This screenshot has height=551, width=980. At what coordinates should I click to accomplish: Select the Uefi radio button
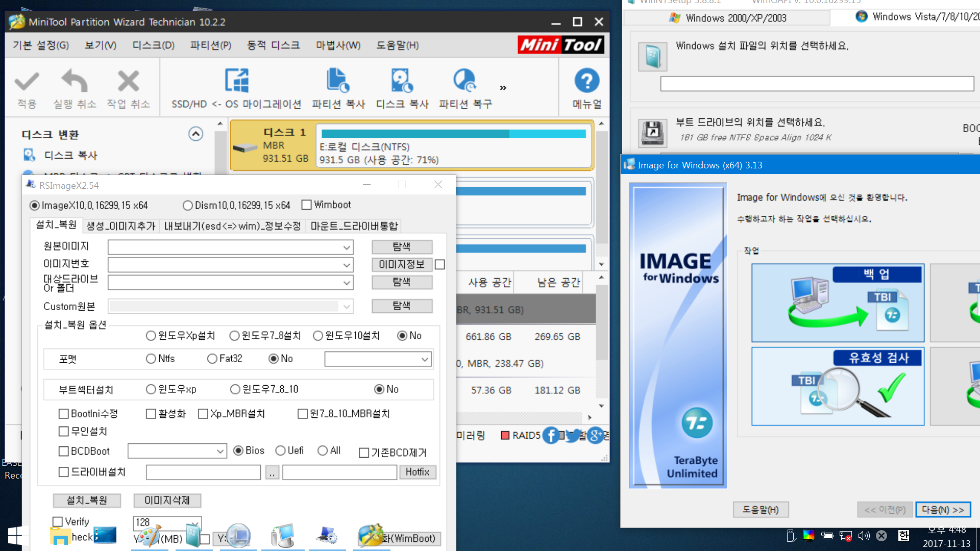(280, 450)
